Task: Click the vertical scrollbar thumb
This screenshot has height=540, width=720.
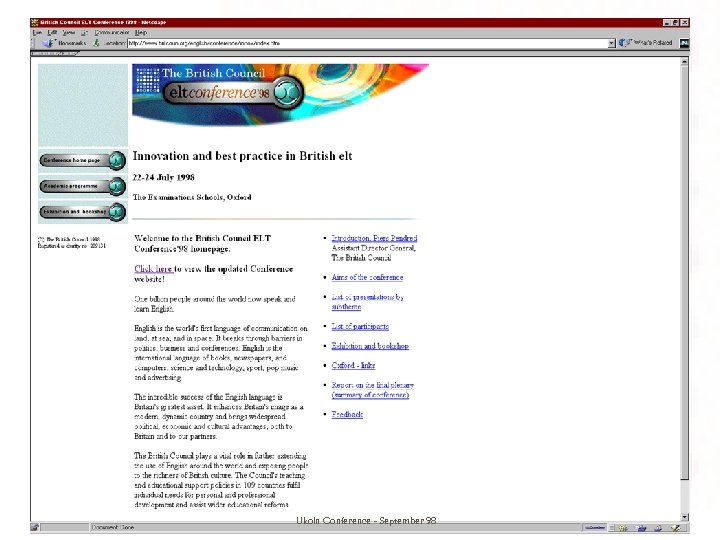Action: pos(684,272)
